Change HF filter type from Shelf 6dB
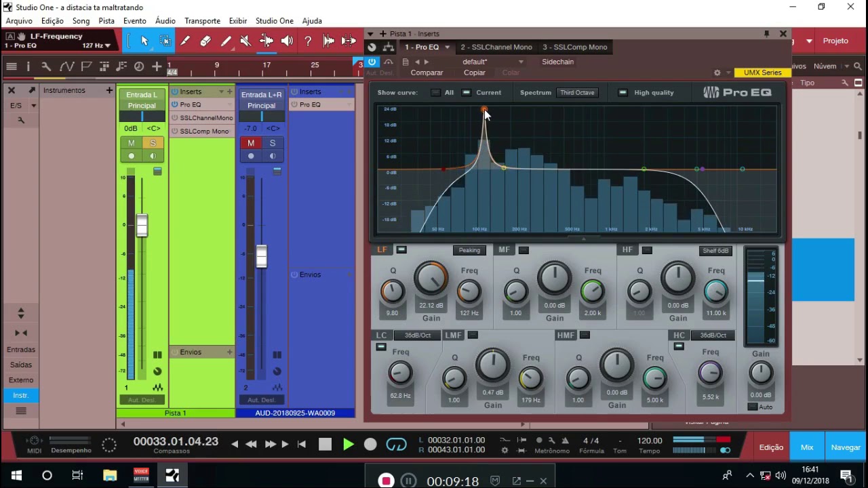 pos(715,251)
